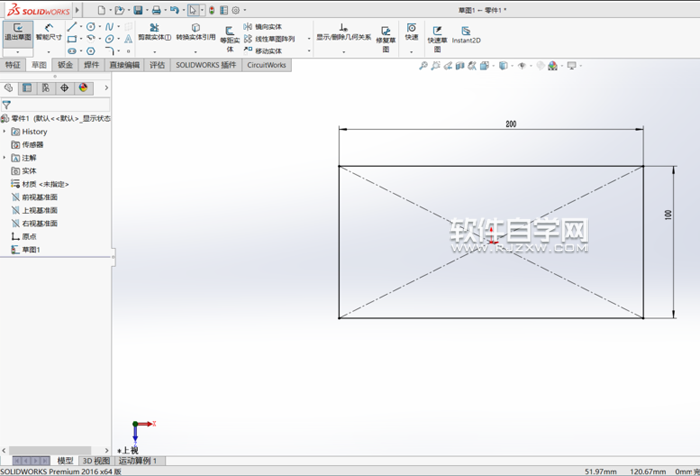Open dropdown arrow under Trim Entities
The image size is (700, 476).
point(154,52)
